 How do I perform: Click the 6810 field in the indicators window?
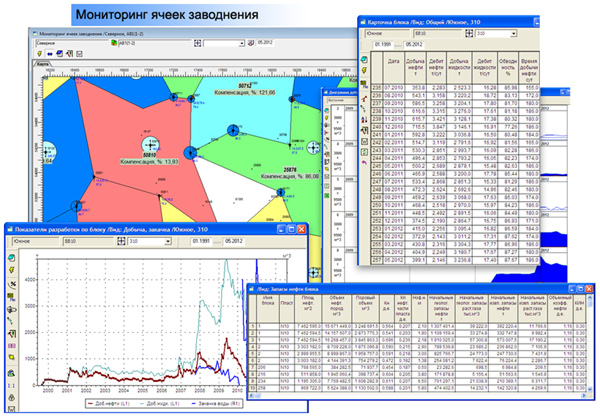click(x=88, y=241)
